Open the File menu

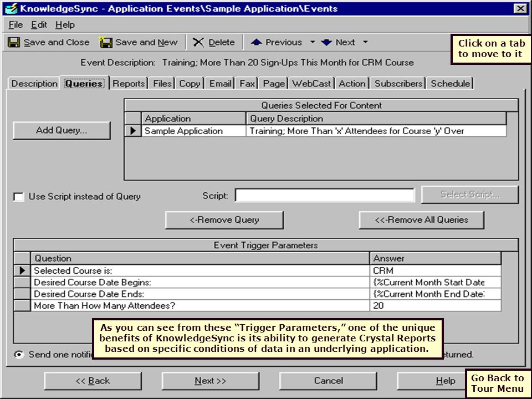pyautogui.click(x=16, y=25)
